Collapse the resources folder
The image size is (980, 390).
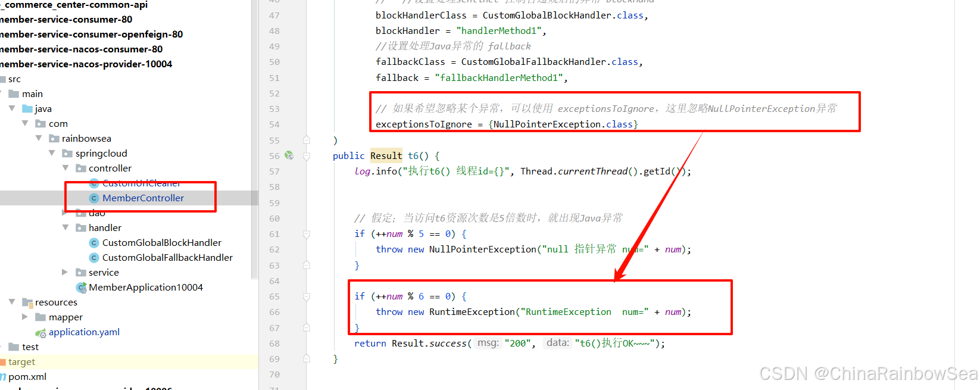click(12, 302)
